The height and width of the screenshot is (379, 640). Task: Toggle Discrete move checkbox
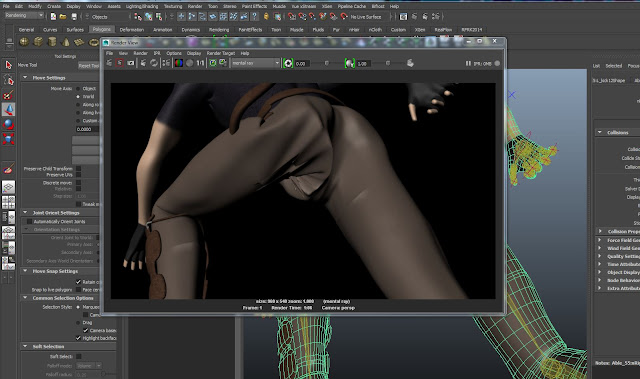78,183
